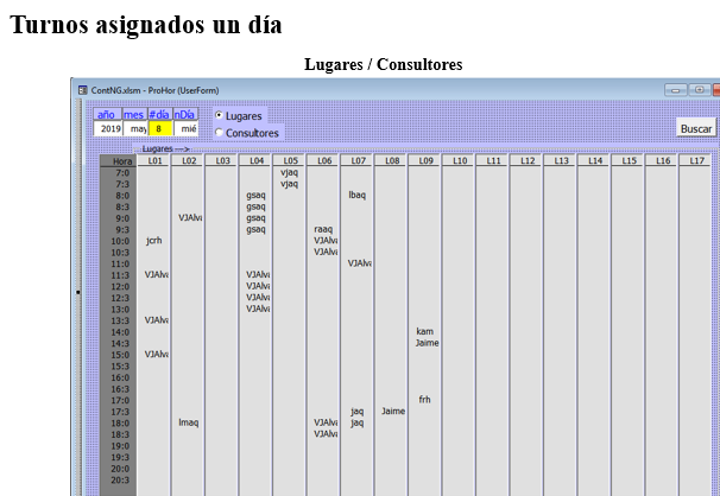The height and width of the screenshot is (496, 720).
Task: Click the mes field showing may
Action: [135, 129]
